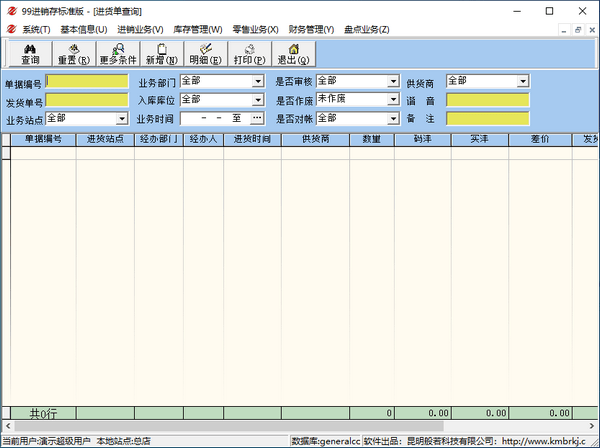
Task: Click the 单据编号 column header
Action: (x=43, y=140)
